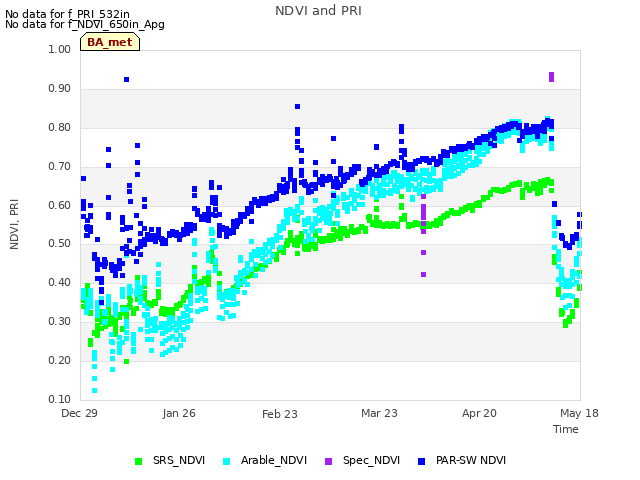The width and height of the screenshot is (640, 480).
Task: Click the 0.80 y-axis tick label
Action: click(x=60, y=127)
